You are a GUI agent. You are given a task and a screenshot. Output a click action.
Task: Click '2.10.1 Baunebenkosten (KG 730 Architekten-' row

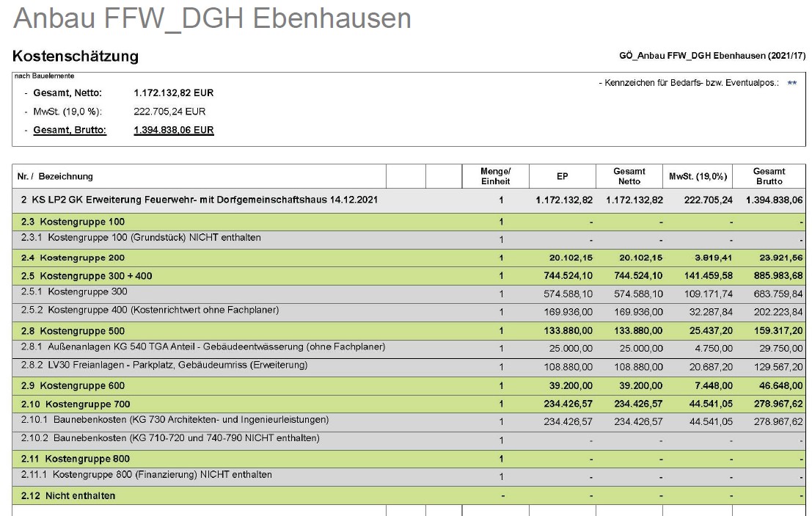[x=409, y=422]
